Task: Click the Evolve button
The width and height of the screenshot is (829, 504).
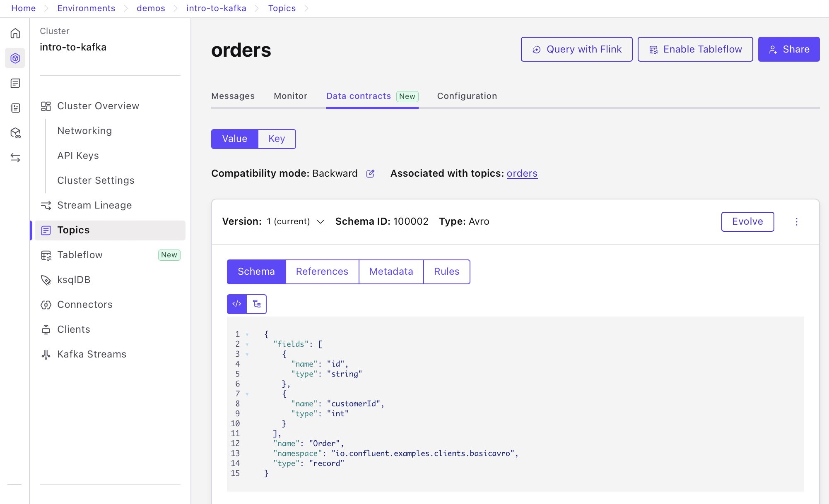Action: click(747, 222)
